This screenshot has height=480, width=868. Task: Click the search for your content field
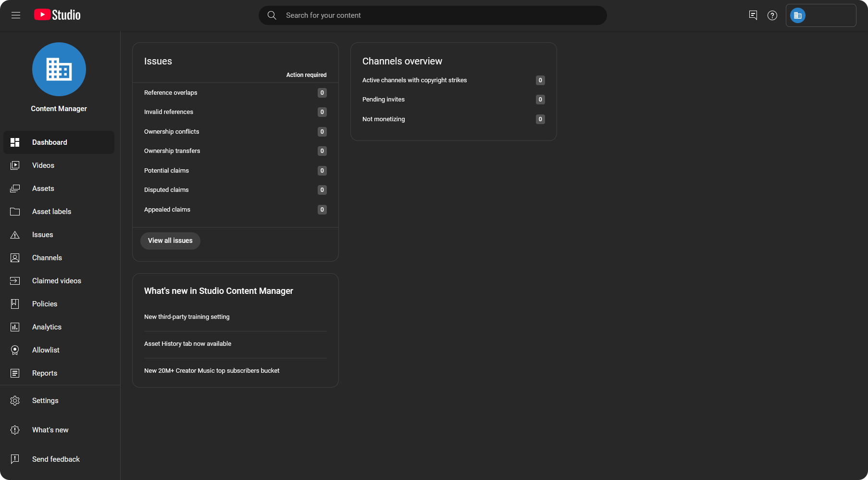click(x=433, y=15)
